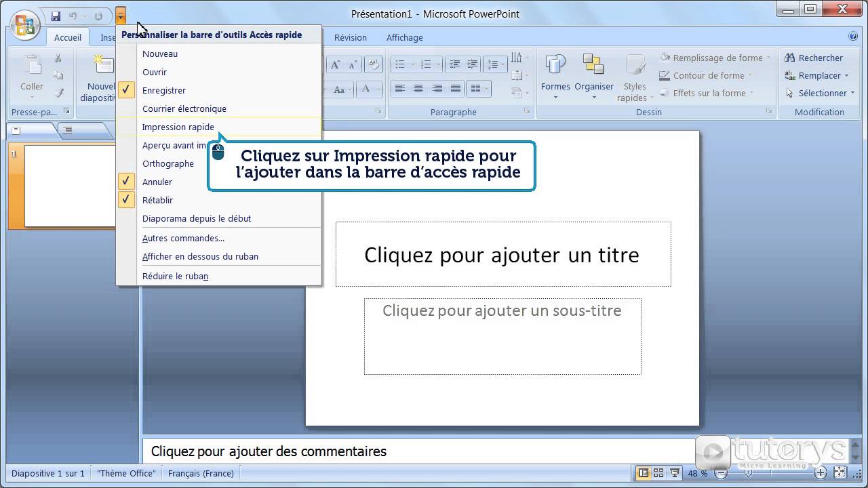The height and width of the screenshot is (488, 868).
Task: Click the Cut scissors icon
Action: pos(58,58)
